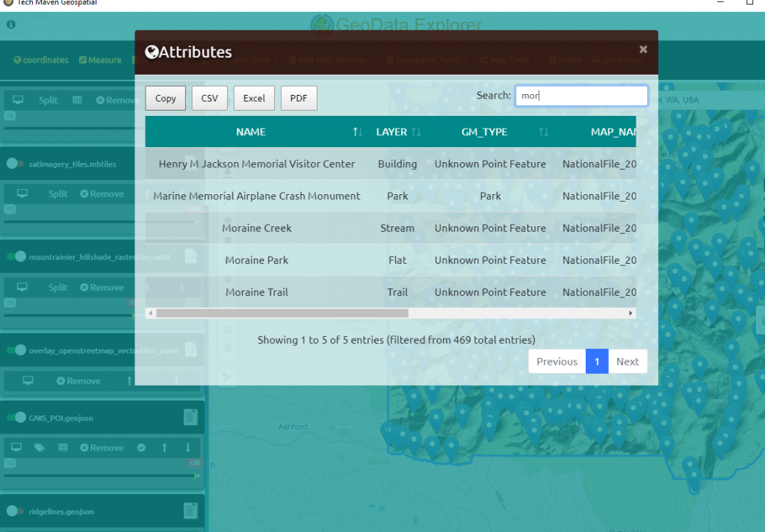Click the monitor icon under satimagery_tiles.mbtiles
This screenshot has width=765, height=532.
click(x=22, y=194)
